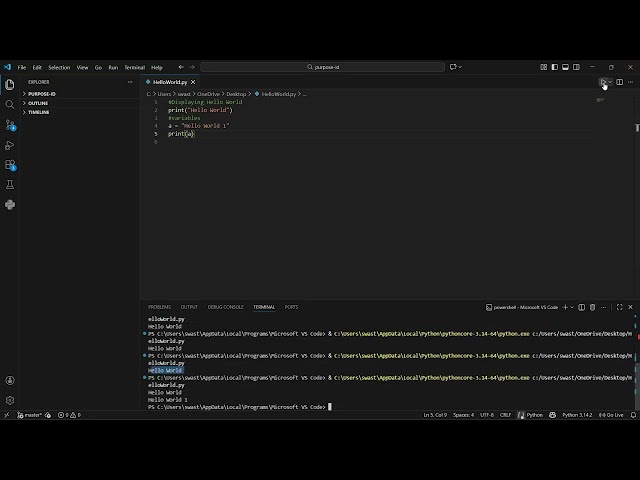This screenshot has width=640, height=480.
Task: Open the Terminal menu
Action: (x=135, y=67)
